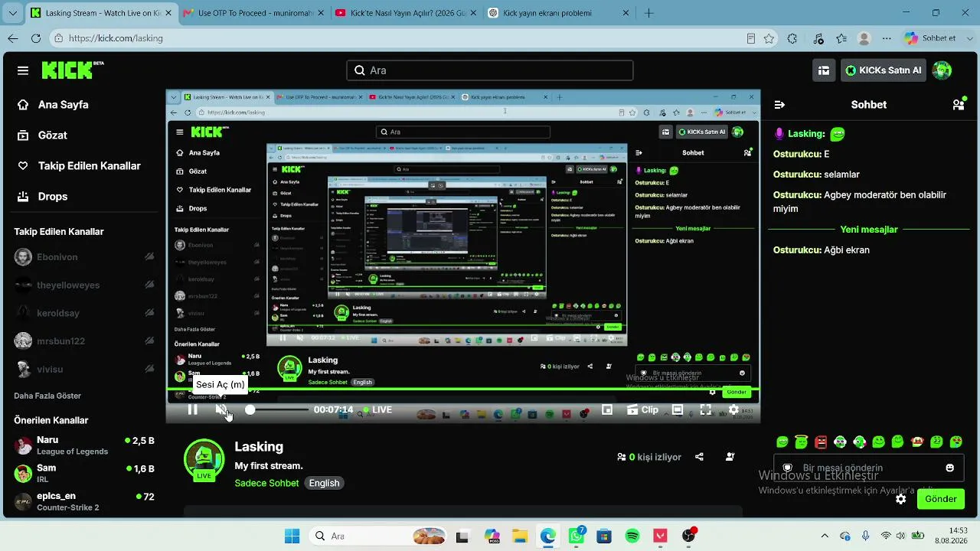Viewport: 980px width, 551px height.
Task: Select the English language tag
Action: [x=324, y=483]
